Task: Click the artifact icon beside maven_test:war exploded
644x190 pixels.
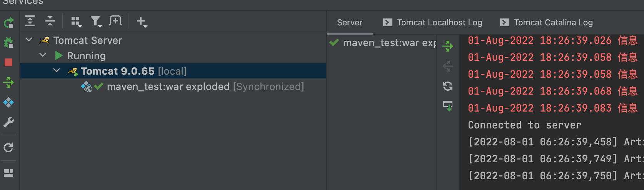Action: pyautogui.click(x=87, y=87)
